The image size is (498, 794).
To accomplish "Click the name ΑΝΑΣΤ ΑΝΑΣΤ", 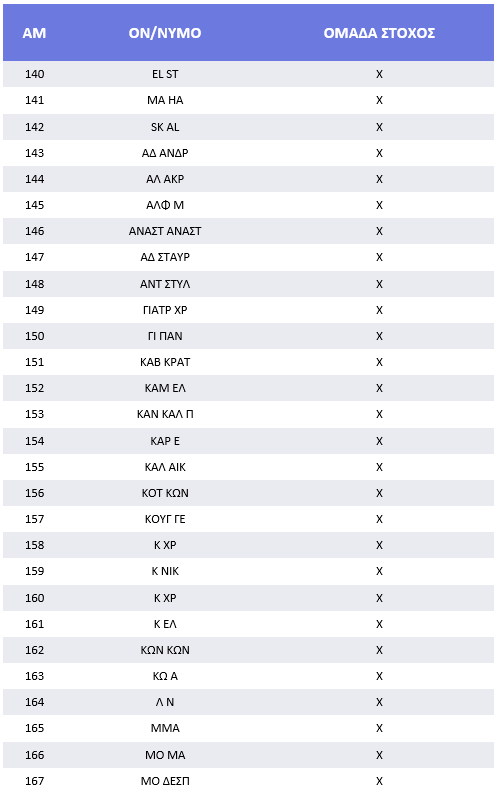I will click(165, 231).
